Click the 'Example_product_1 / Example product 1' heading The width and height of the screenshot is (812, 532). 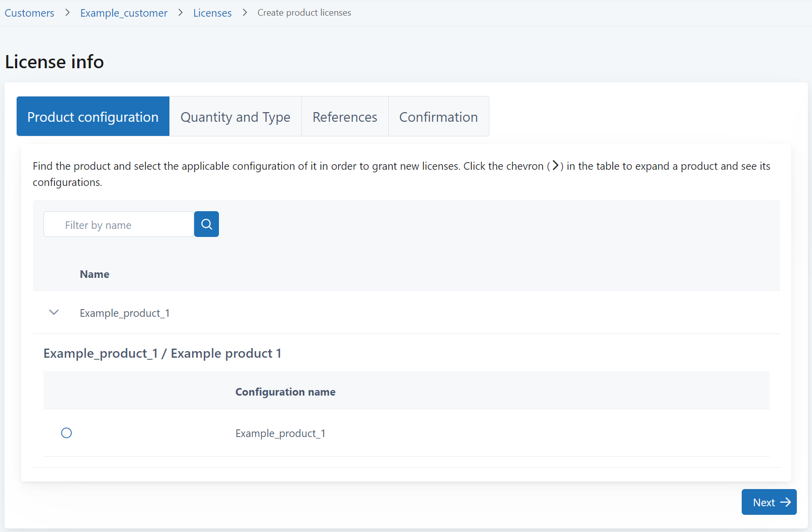[162, 353]
